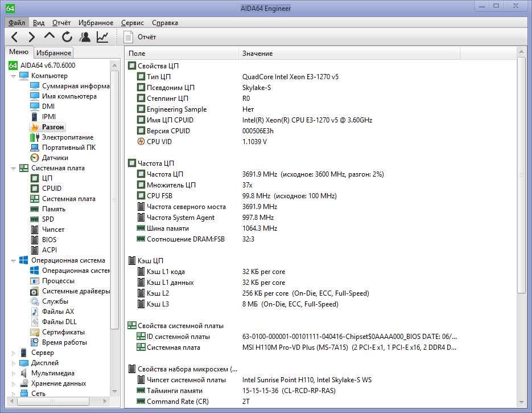Select Файлы AX in the tree

58,312
